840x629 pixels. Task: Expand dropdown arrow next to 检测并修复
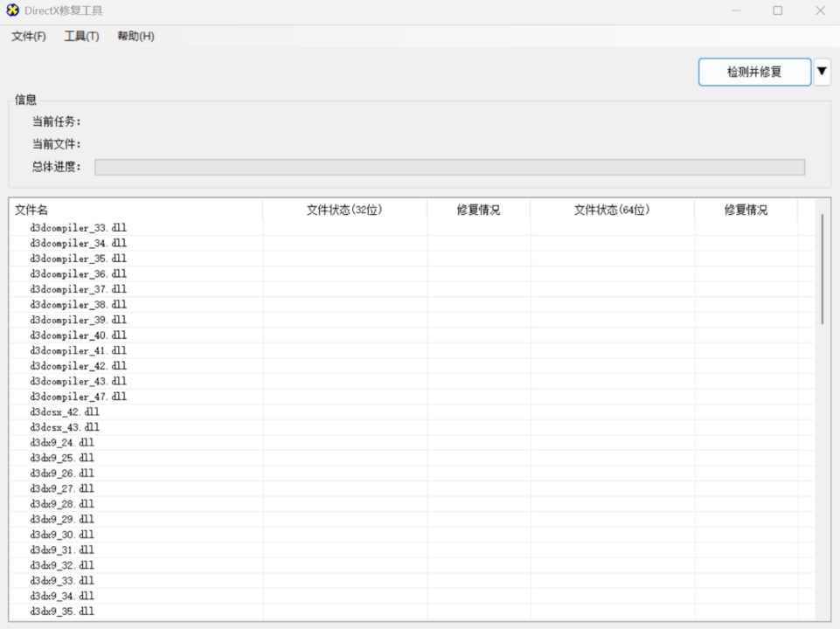[x=822, y=72]
